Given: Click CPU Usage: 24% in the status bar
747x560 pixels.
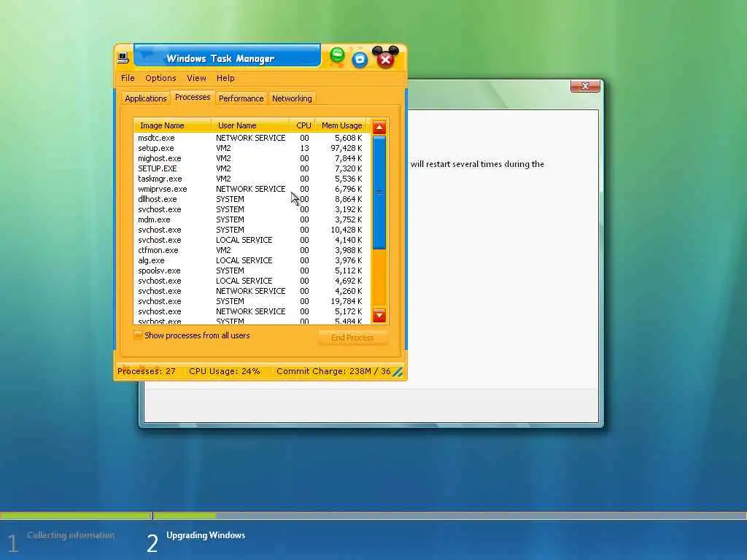Looking at the screenshot, I should tap(225, 371).
